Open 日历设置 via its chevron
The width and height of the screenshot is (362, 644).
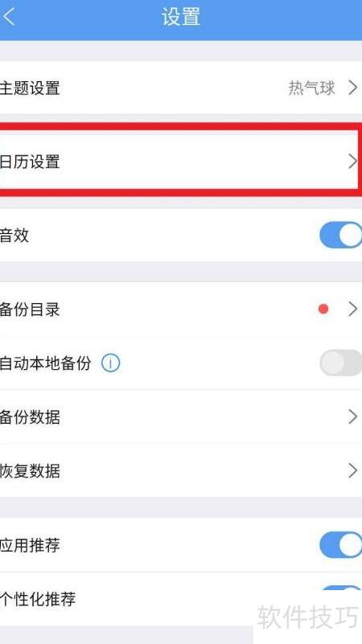352,162
